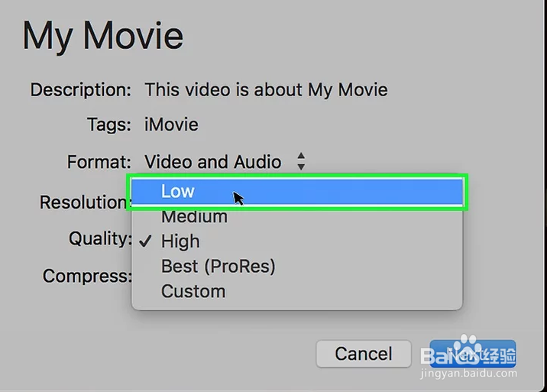The image size is (547, 392).
Task: Select the checked High quality option
Action: click(x=297, y=241)
